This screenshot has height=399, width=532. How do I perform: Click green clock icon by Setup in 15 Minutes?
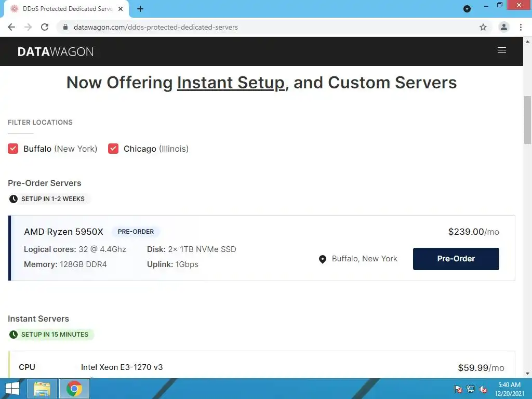coord(13,335)
